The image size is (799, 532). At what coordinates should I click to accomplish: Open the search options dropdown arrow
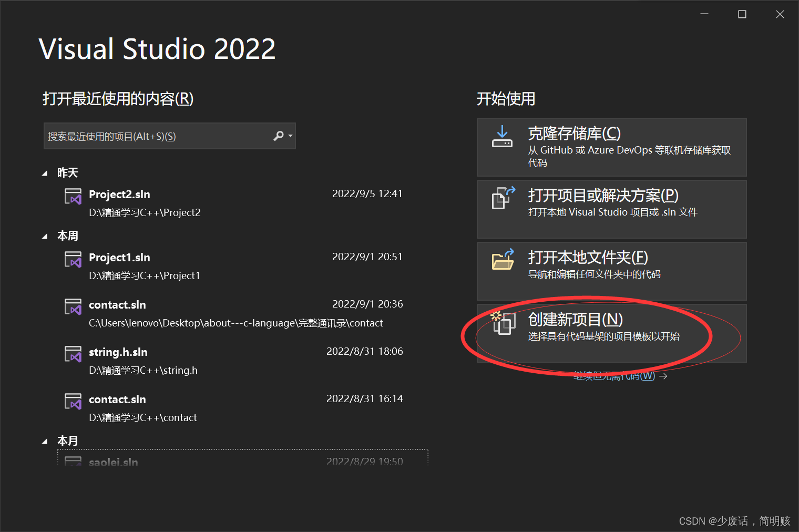(290, 136)
